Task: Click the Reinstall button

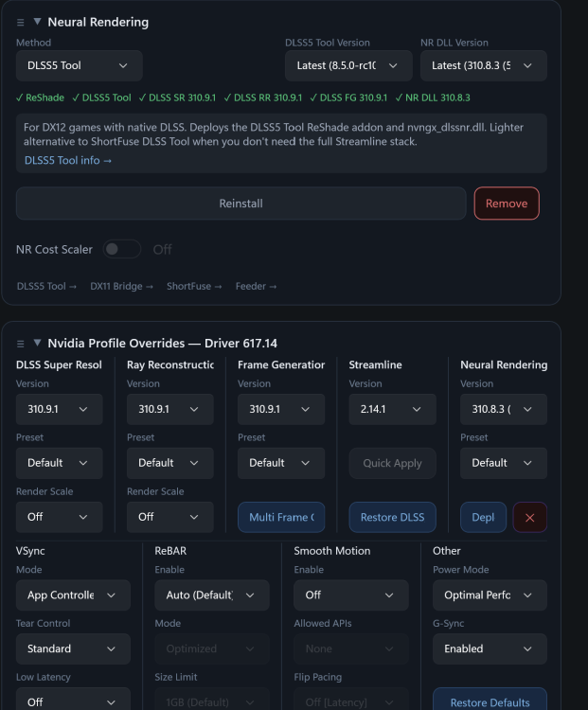Action: 241,204
